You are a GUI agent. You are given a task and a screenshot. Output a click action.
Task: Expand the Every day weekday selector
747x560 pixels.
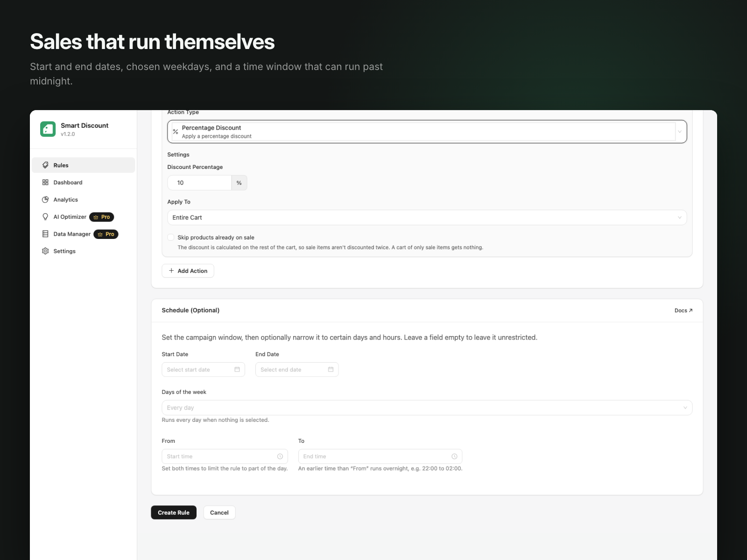[x=427, y=408]
